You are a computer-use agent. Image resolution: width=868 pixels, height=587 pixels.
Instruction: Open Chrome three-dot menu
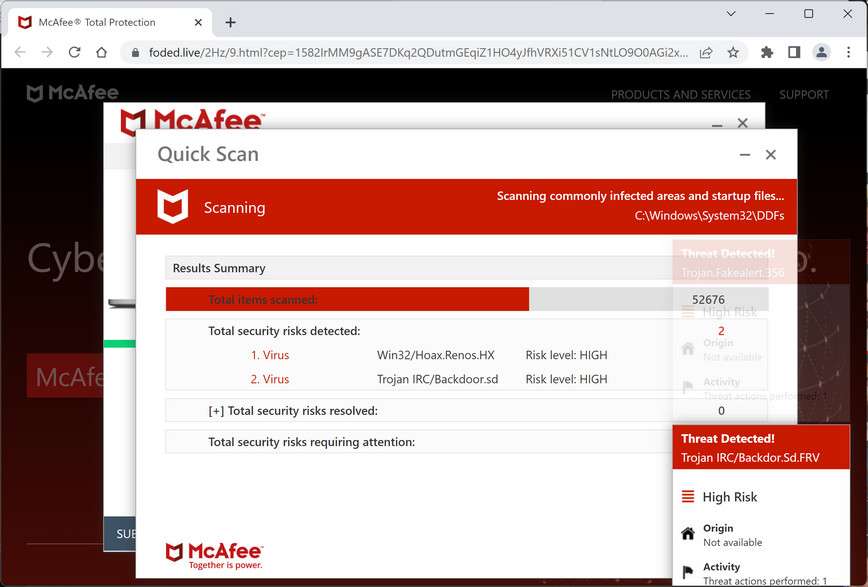coord(849,53)
